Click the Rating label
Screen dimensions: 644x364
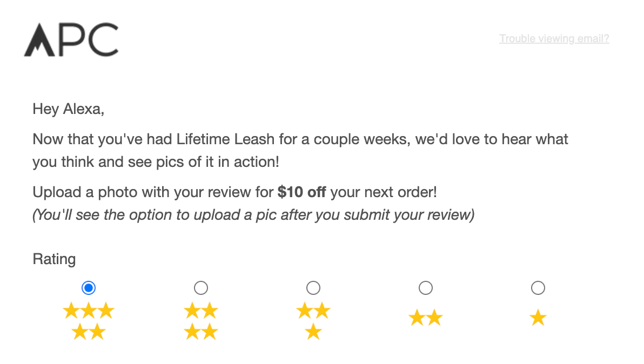(x=54, y=259)
